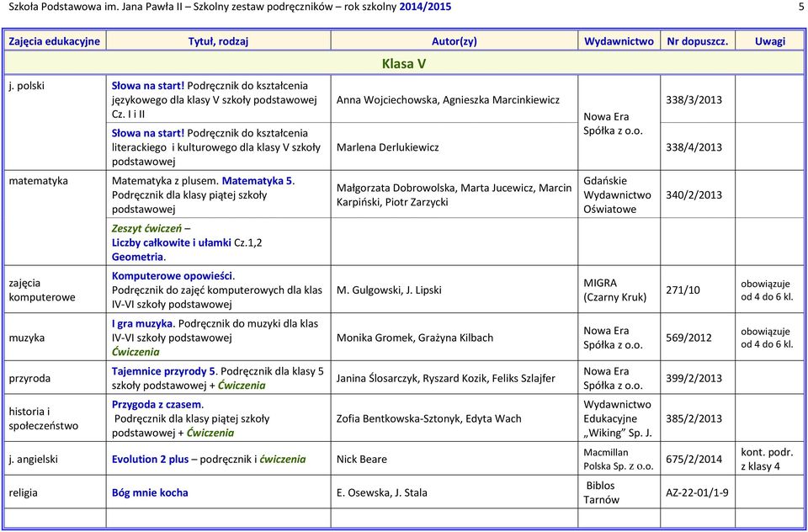Click publisher 'Wydawnictwo Edukacyjne Wiking'
808x532 pixels.
(618, 418)
